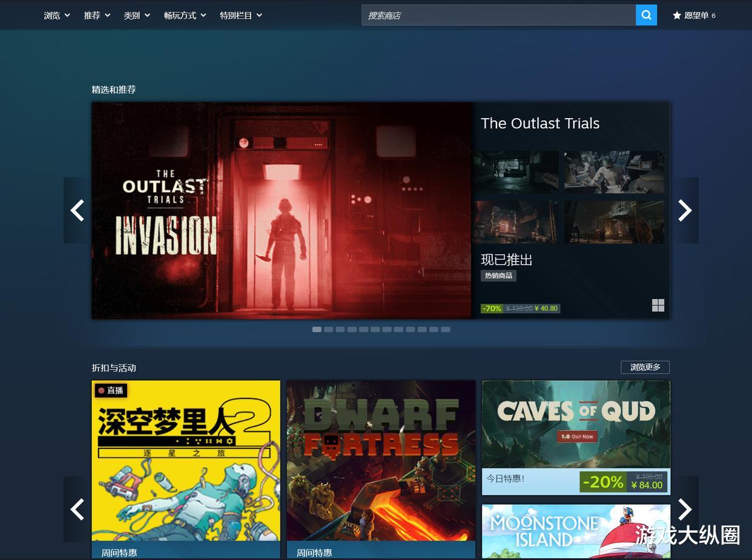
Task: Open the 深空梦里人2 game card
Action: pos(186,469)
